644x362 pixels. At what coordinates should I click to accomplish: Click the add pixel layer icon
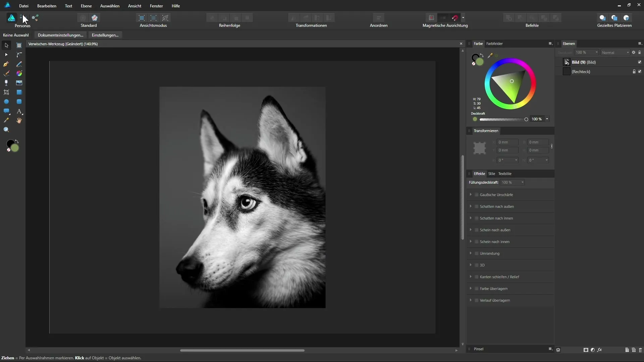click(634, 350)
